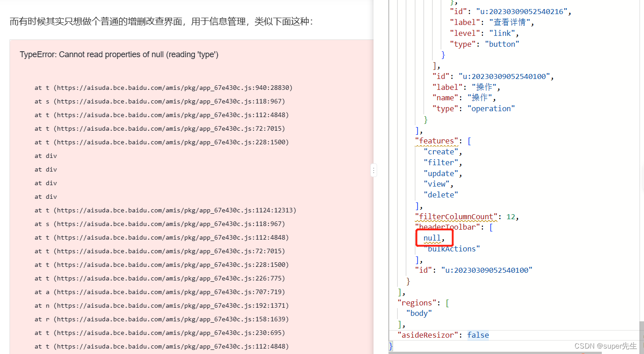This screenshot has height=354, width=644.
Task: Click the "filter" array entry
Action: tap(441, 162)
